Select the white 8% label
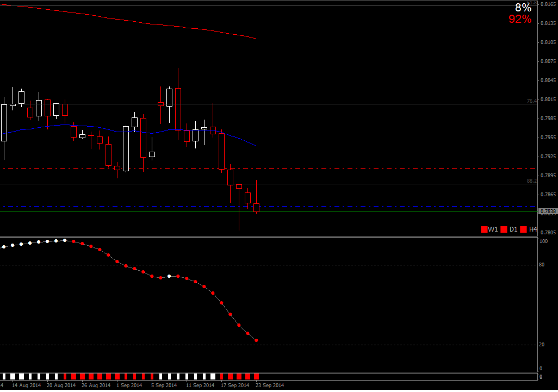Image resolution: width=558 pixels, height=392 pixels. click(x=523, y=7)
